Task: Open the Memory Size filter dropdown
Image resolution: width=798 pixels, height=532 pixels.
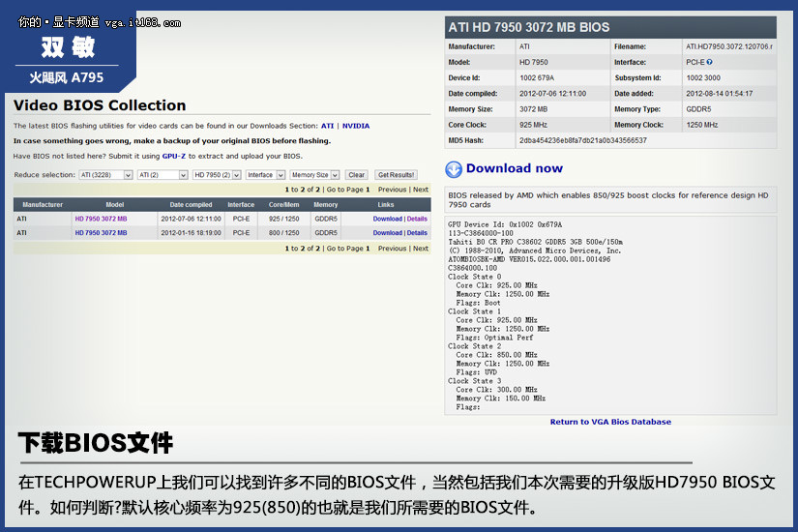Action: coord(314,175)
